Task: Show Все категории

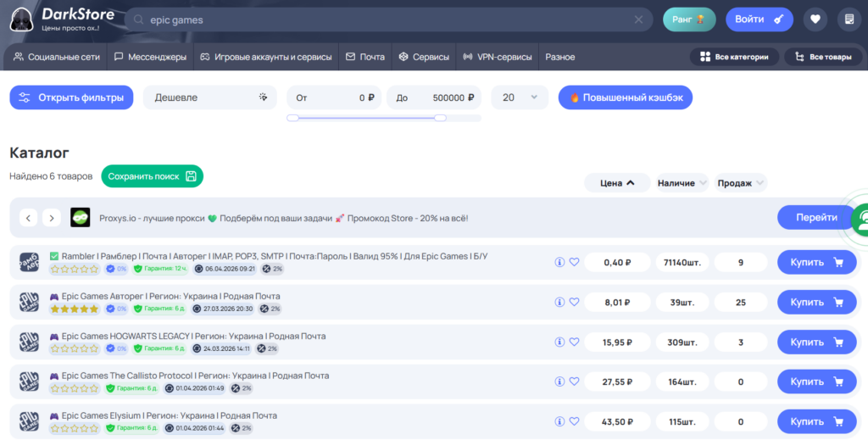Action: [x=734, y=57]
